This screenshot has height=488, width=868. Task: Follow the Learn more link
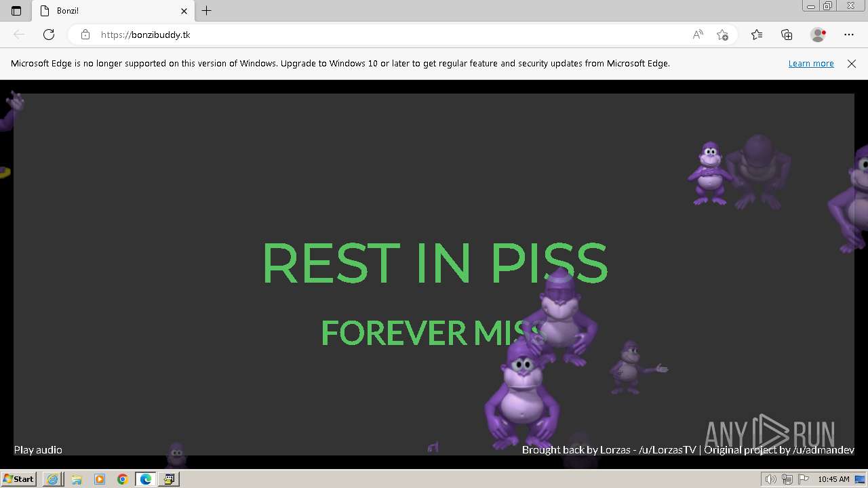(811, 64)
